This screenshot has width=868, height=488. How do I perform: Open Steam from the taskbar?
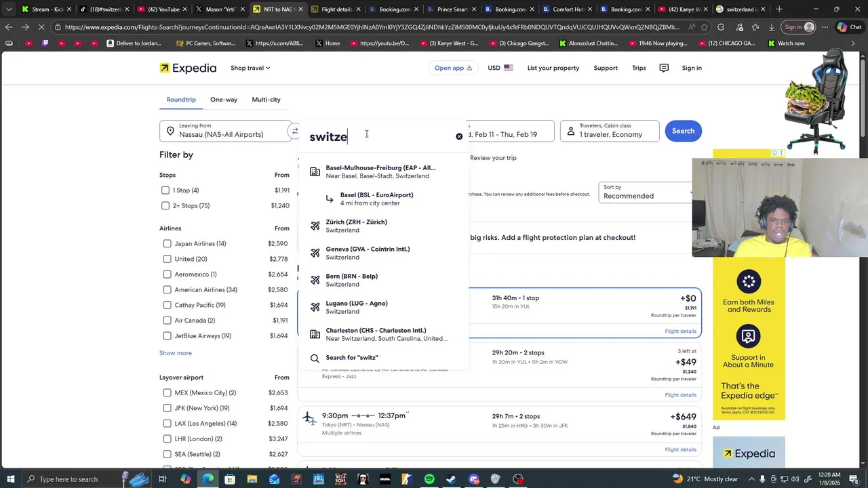point(451,479)
